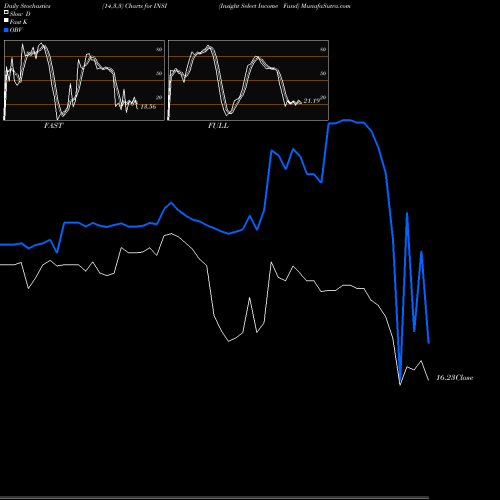This screenshot has height=500, width=500.
Task: Click the '(14,3,3) Charts for INSI' text
Action: point(135,6)
